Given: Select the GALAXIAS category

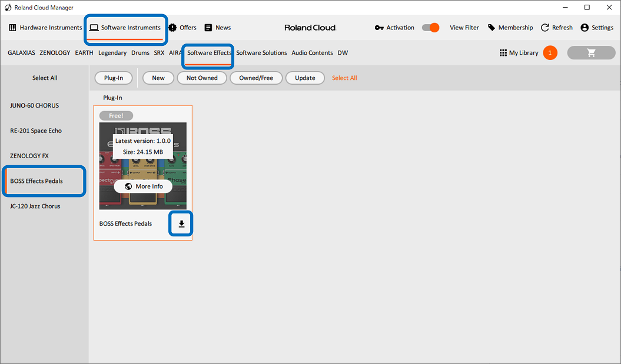Looking at the screenshot, I should click(21, 52).
